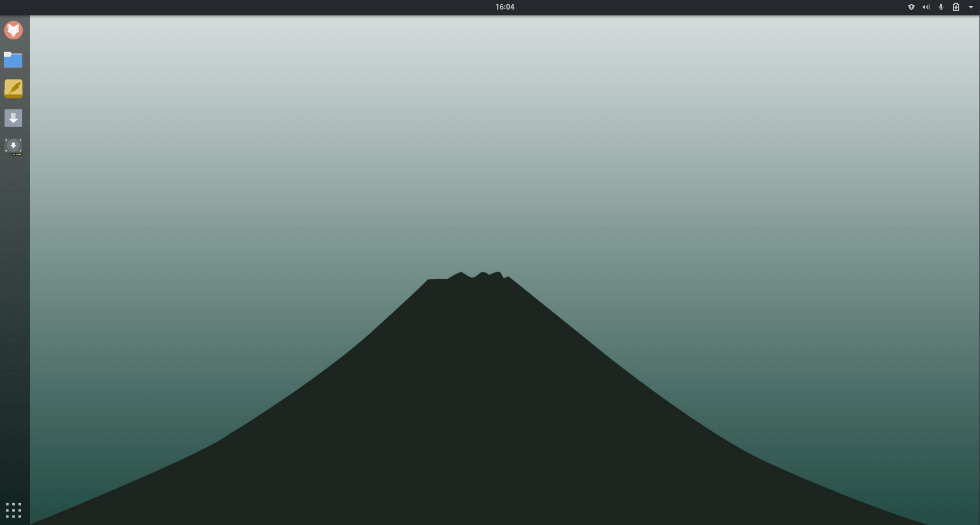Show all applications with the grid button
980x525 pixels.
tap(13, 510)
